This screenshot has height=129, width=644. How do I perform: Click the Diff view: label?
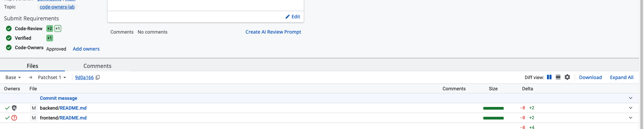pos(534,77)
